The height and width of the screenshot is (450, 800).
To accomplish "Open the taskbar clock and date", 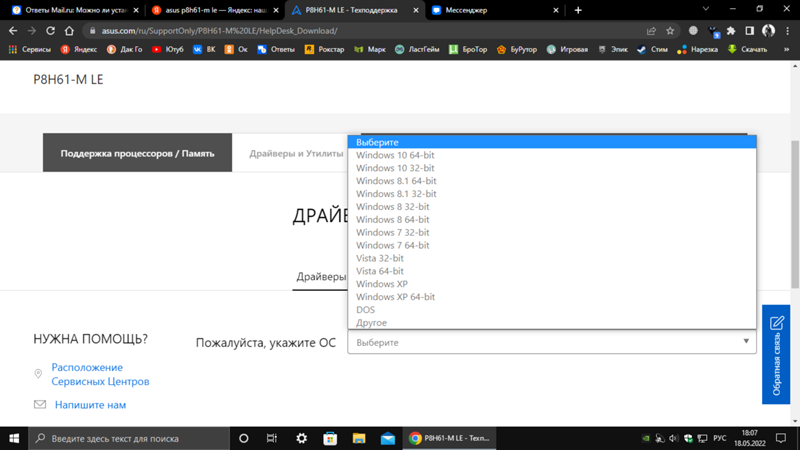I will coord(750,438).
